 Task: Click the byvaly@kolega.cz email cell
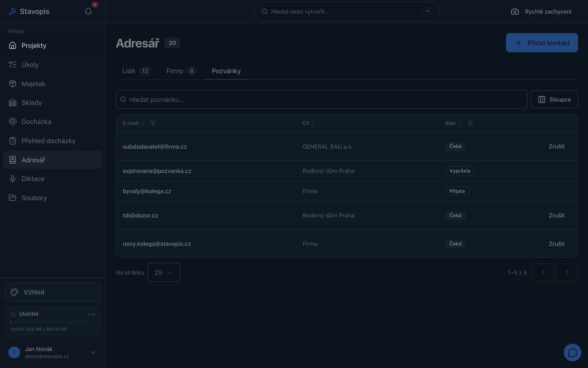pos(147,191)
